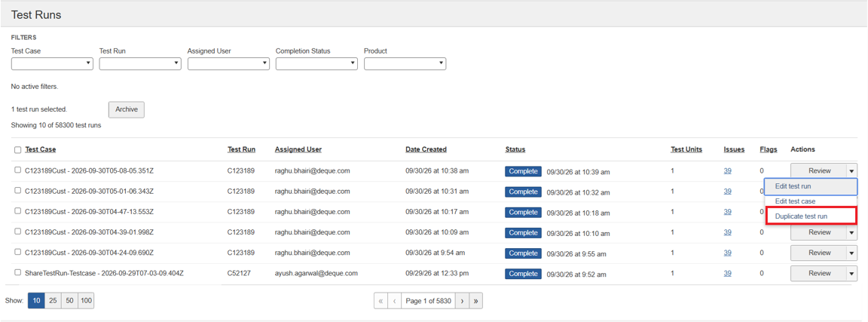868x322 pixels.
Task: Sort by the Test Case column header
Action: (x=41, y=149)
